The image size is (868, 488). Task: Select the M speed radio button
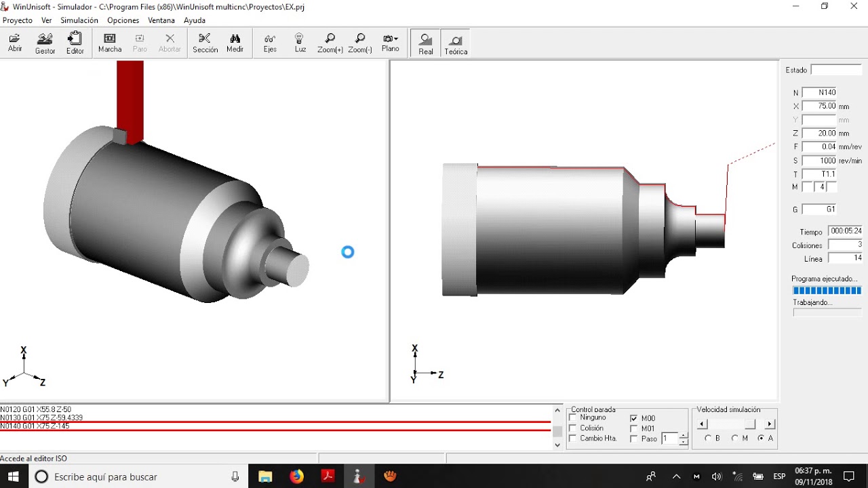tap(734, 439)
